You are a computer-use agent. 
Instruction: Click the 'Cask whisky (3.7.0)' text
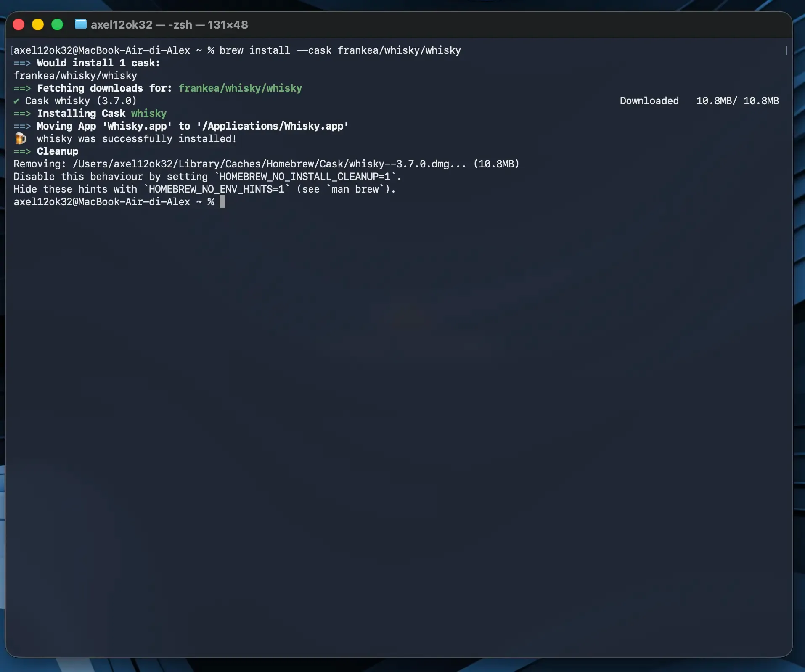pyautogui.click(x=81, y=101)
